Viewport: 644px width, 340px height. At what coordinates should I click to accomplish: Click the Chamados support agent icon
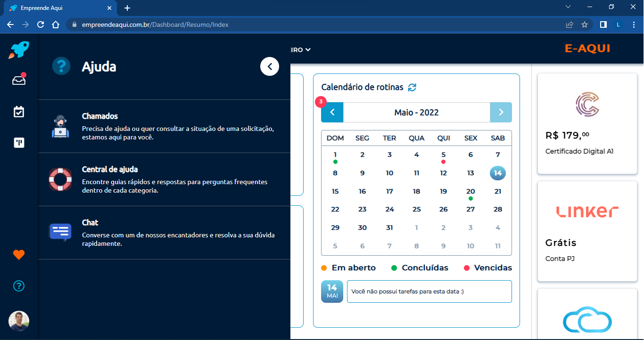tap(60, 126)
